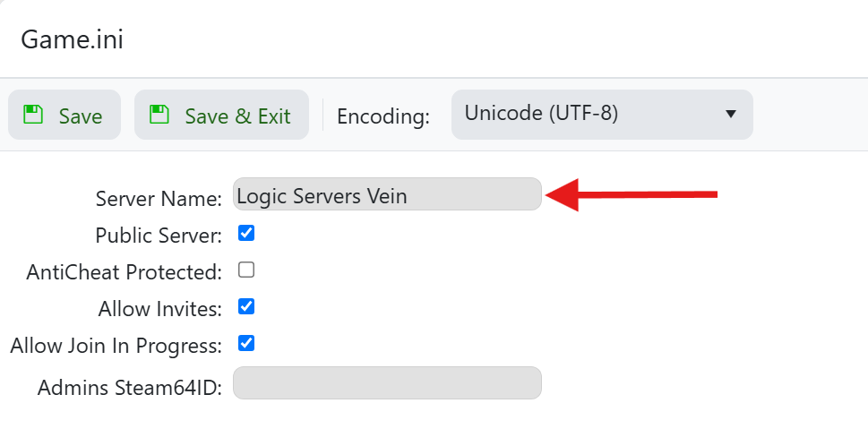Uncheck the Public Server checkbox

pyautogui.click(x=246, y=234)
